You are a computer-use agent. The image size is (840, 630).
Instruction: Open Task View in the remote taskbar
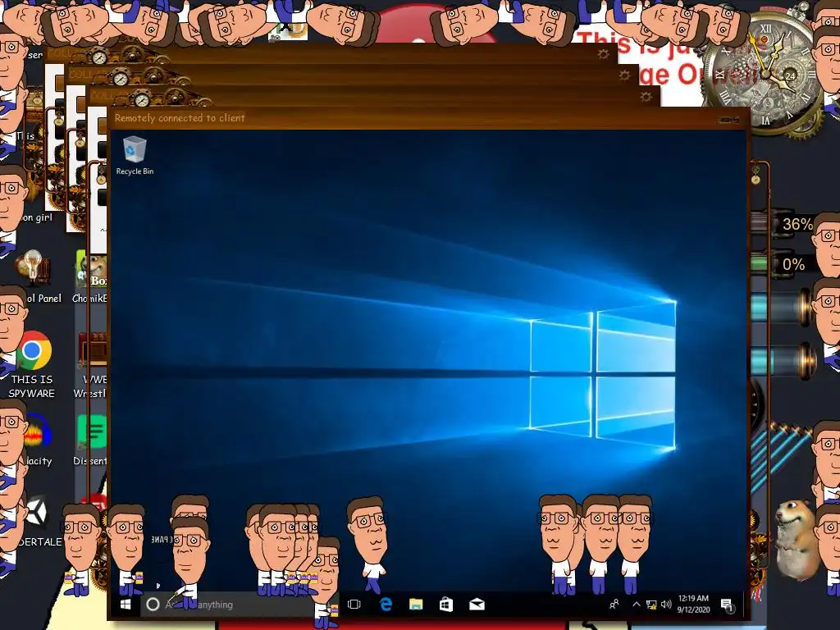tap(354, 605)
